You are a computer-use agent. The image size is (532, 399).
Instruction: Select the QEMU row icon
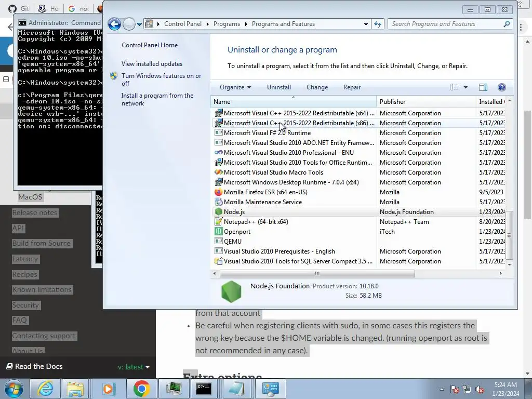click(x=219, y=241)
